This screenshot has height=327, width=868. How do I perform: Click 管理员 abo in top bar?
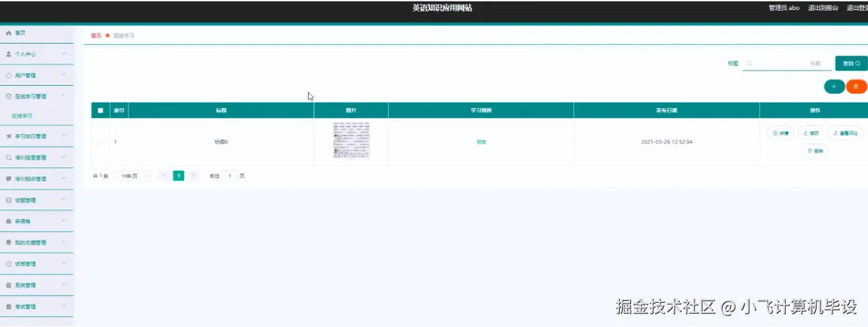pos(784,8)
